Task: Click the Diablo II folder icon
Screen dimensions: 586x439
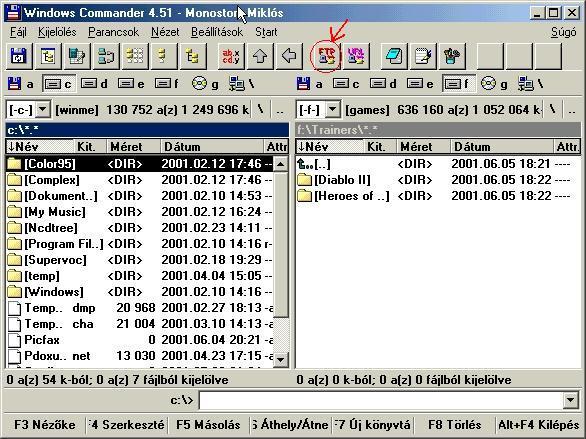Action: [x=305, y=180]
